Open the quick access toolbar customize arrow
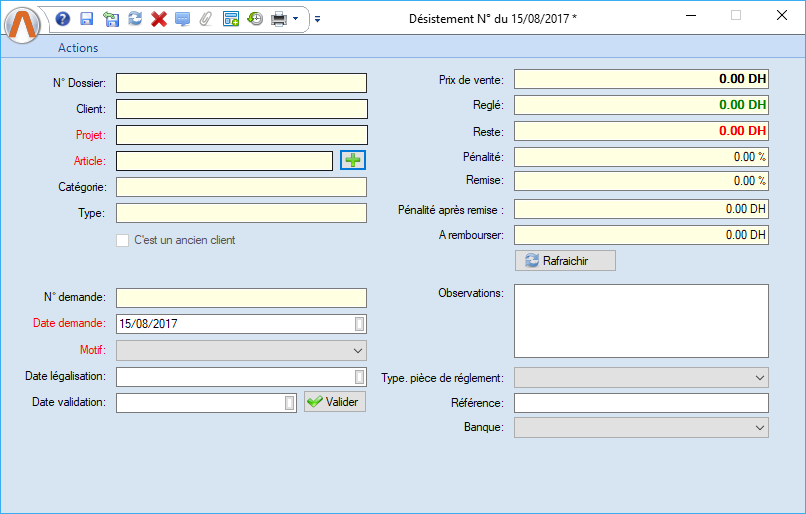 click(x=317, y=19)
